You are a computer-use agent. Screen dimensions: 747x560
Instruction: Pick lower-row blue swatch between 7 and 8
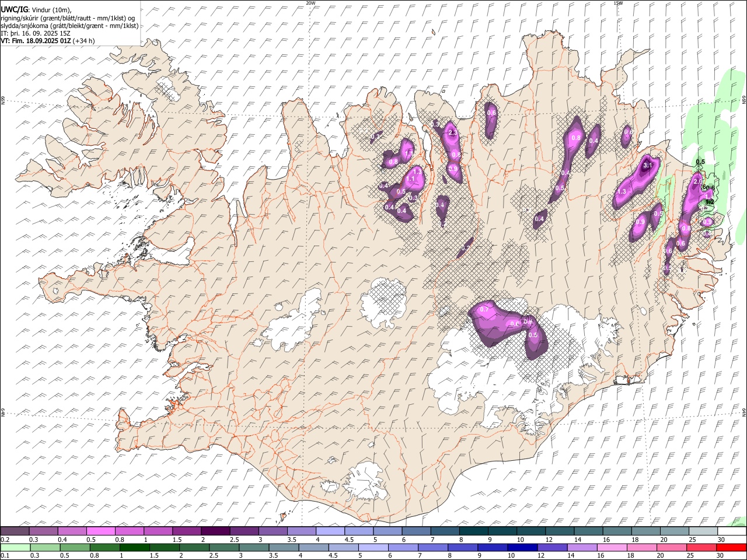pos(433,547)
